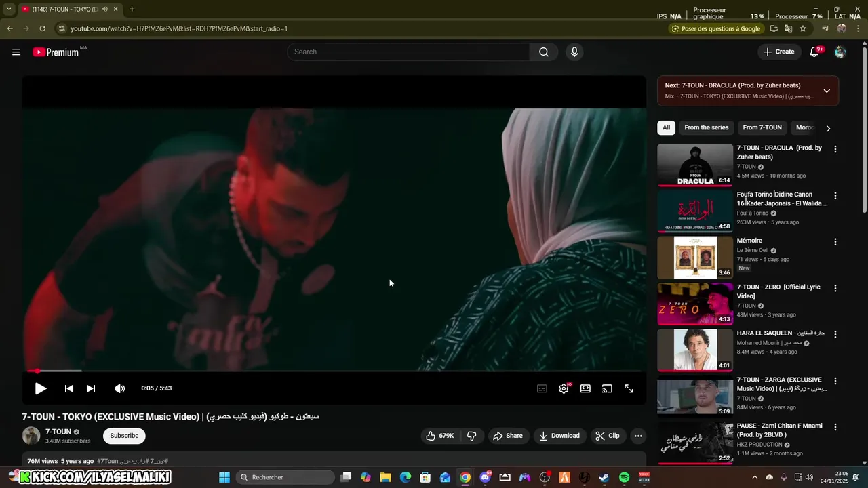Seek on the red video progress bar
Image resolution: width=868 pixels, height=488 pixels.
click(334, 371)
